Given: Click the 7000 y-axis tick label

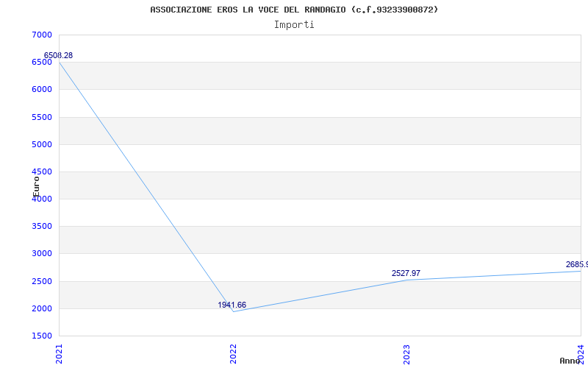Looking at the screenshot, I should tap(42, 35).
